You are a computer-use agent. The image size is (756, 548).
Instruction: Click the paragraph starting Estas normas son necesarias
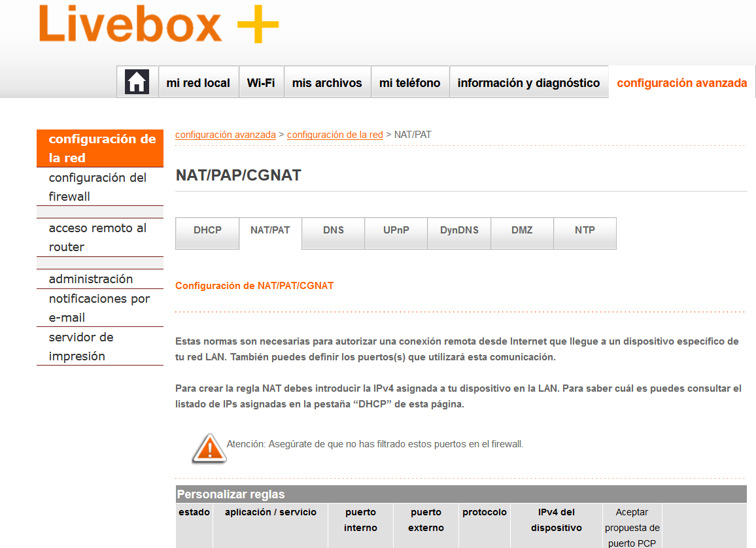click(x=457, y=349)
